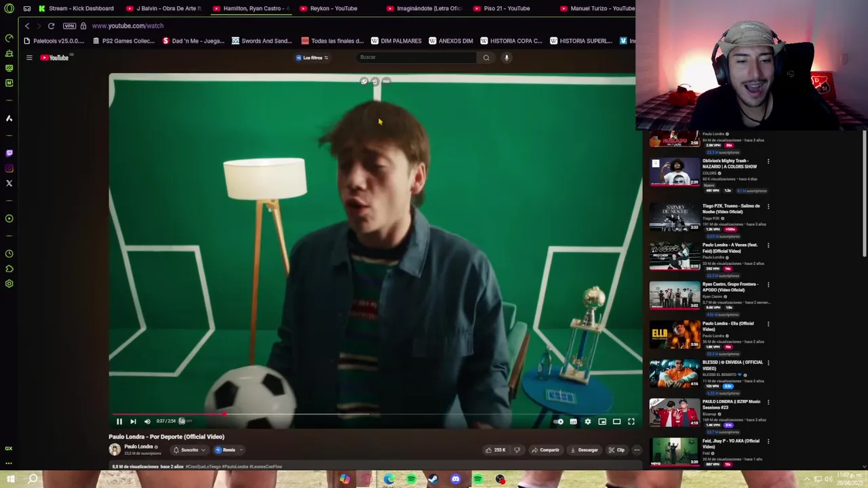Open options for Feid, Jhay P YO AKA video
The image size is (868, 488).
pyautogui.click(x=768, y=441)
